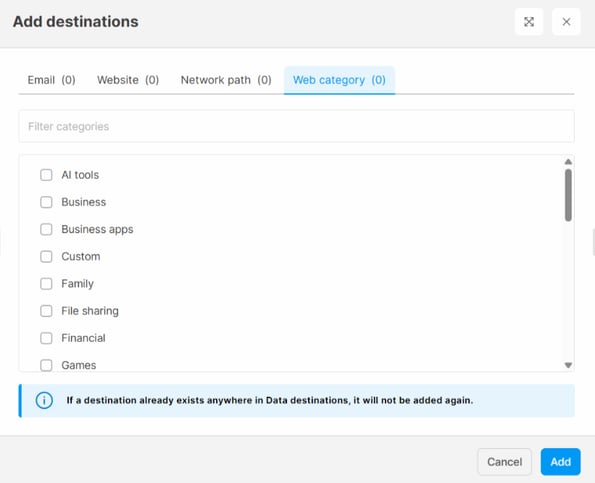Open the Website tab
Image resolution: width=595 pixels, height=483 pixels.
(x=128, y=80)
